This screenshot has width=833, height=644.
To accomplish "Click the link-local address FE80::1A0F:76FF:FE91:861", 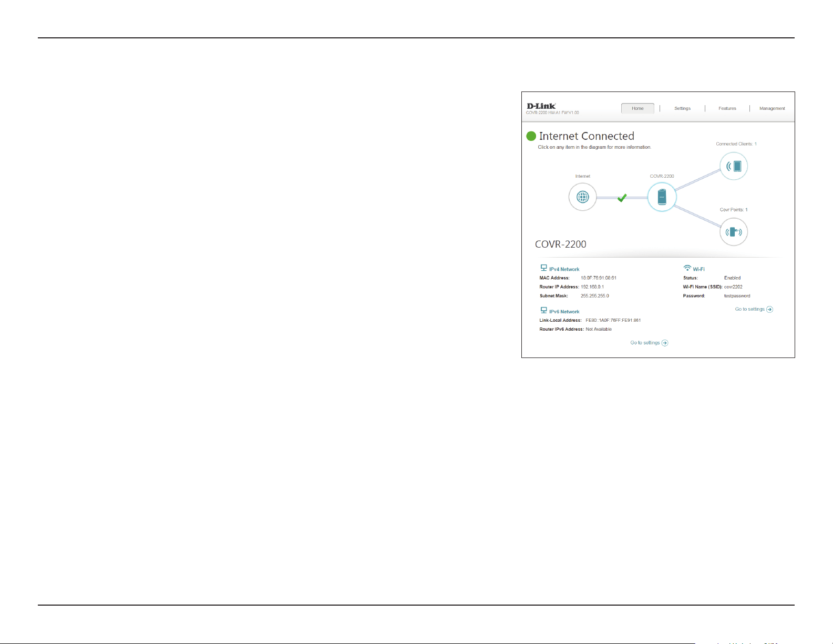I will [x=613, y=320].
